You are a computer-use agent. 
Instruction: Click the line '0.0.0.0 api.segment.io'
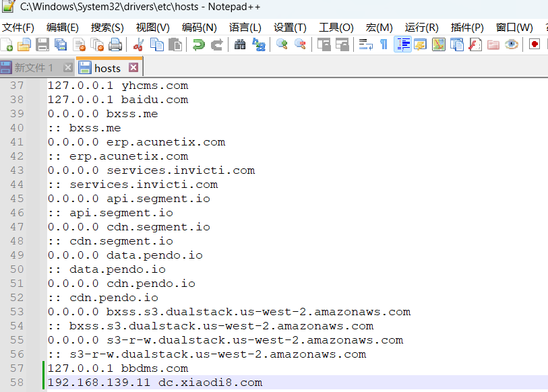click(x=129, y=199)
